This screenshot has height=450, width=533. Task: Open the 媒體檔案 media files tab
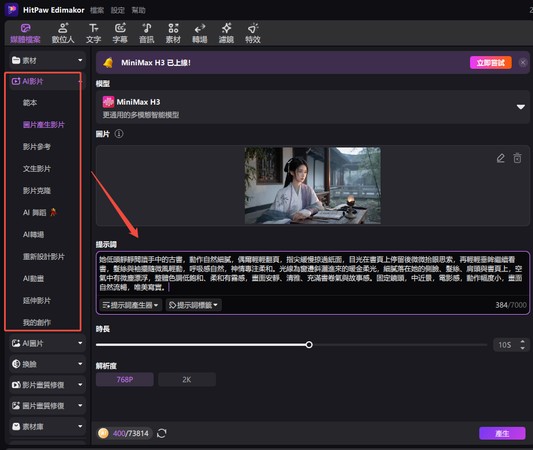coord(25,33)
